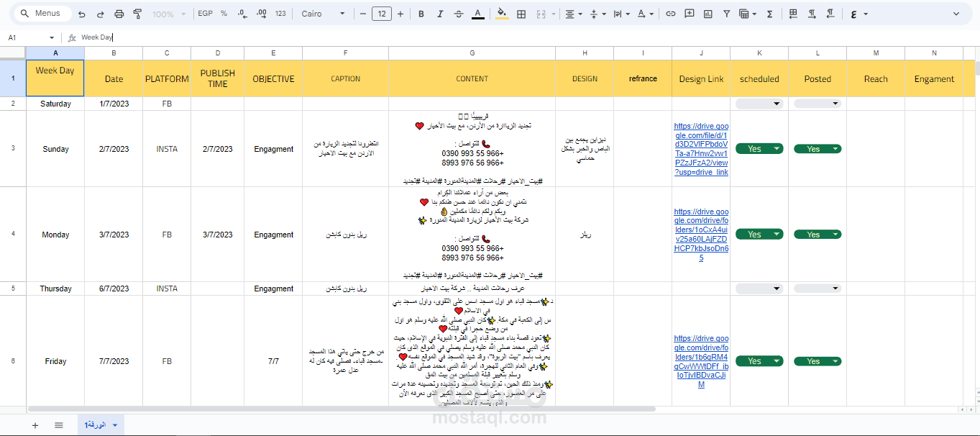The width and height of the screenshot is (980, 436).
Task: Open the Filter views dropdown
Action: [x=748, y=14]
